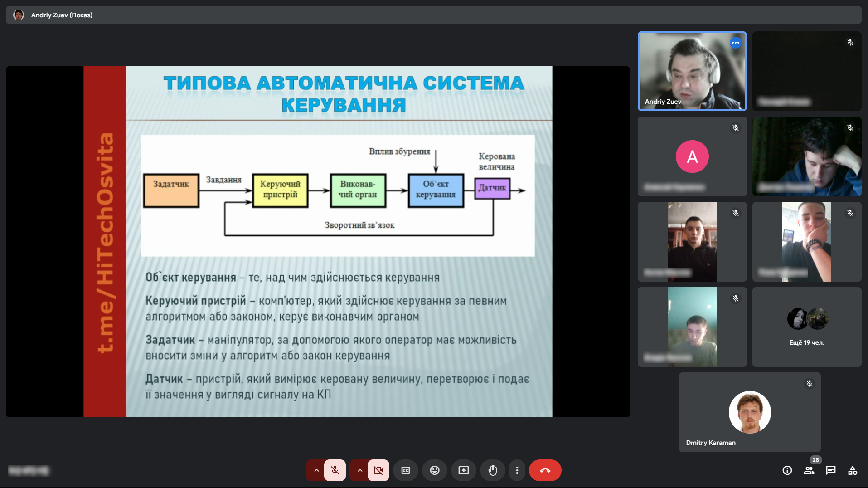The image size is (868, 488).
Task: Click the pink A avatar circle
Action: [692, 156]
